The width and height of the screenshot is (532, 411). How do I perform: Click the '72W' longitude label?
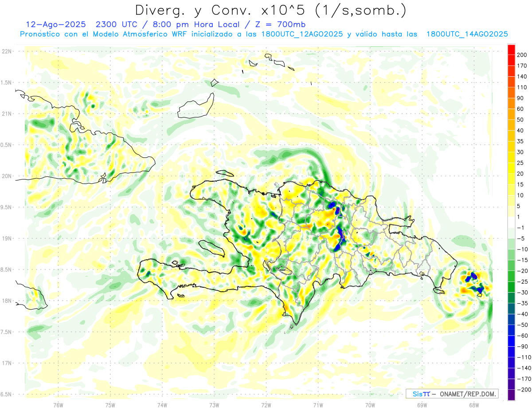(266, 405)
